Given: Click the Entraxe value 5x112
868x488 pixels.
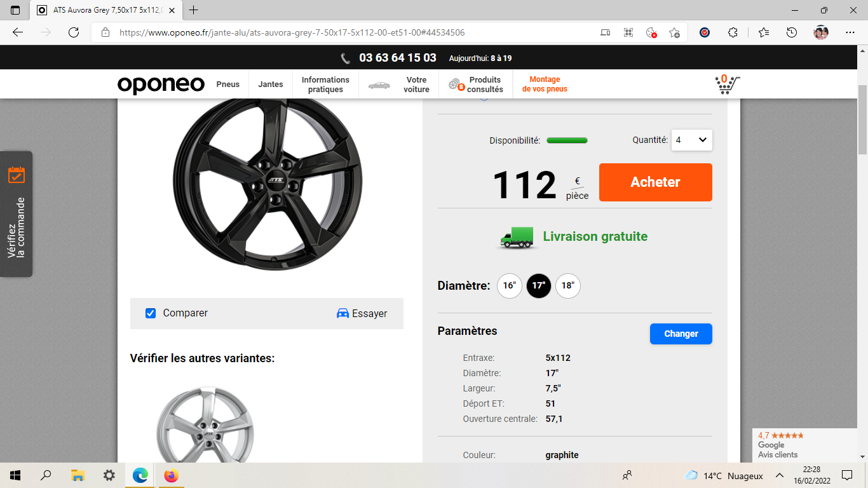Looking at the screenshot, I should point(558,358).
